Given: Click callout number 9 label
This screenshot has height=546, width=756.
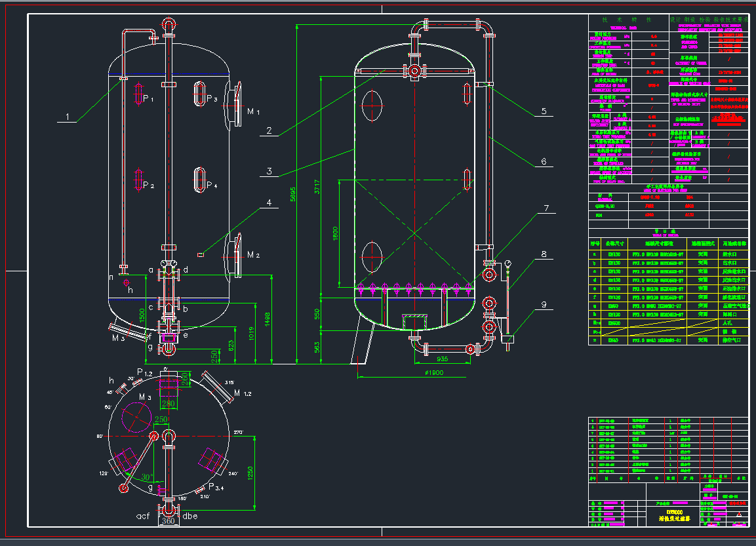Looking at the screenshot, I should click(x=543, y=304).
